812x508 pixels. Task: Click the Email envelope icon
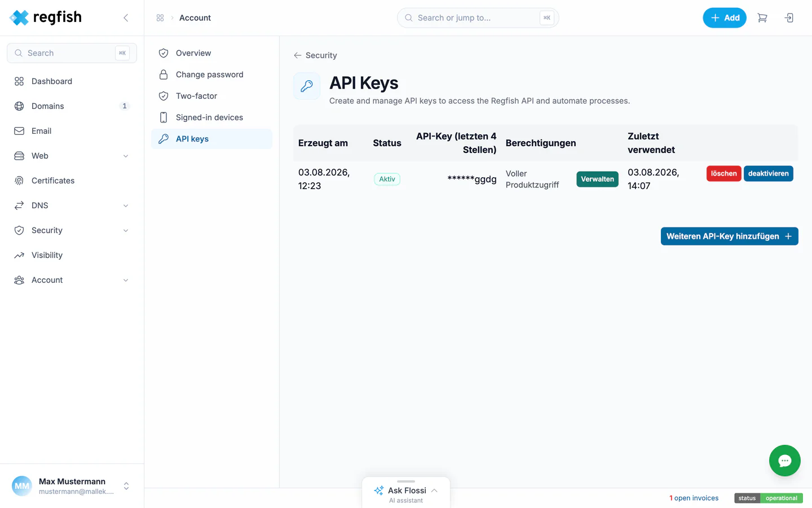[19, 131]
